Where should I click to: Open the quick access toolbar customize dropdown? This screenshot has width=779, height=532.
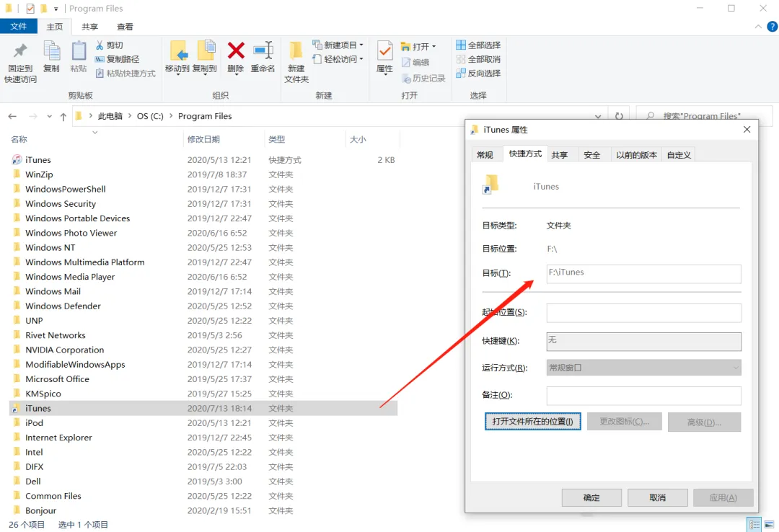56,9
